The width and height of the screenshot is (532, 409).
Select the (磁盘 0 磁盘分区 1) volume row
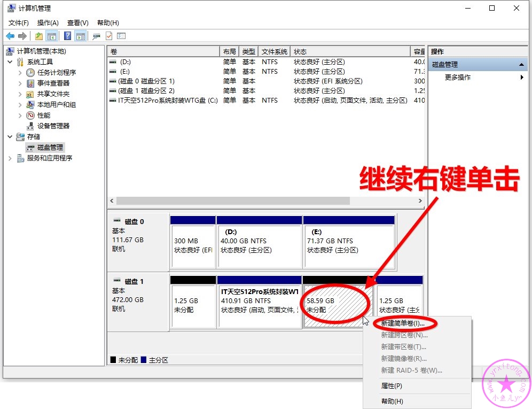(x=267, y=81)
